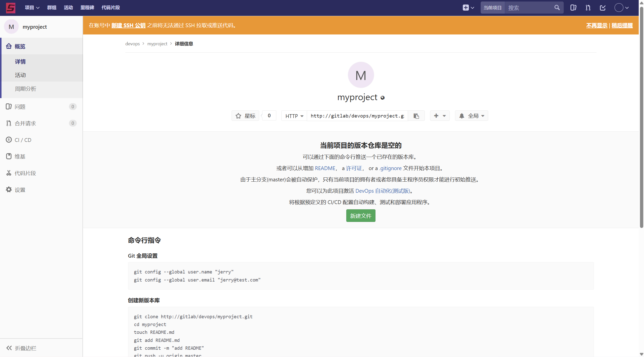Click the notification bell icon
The image size is (644, 357).
[462, 116]
